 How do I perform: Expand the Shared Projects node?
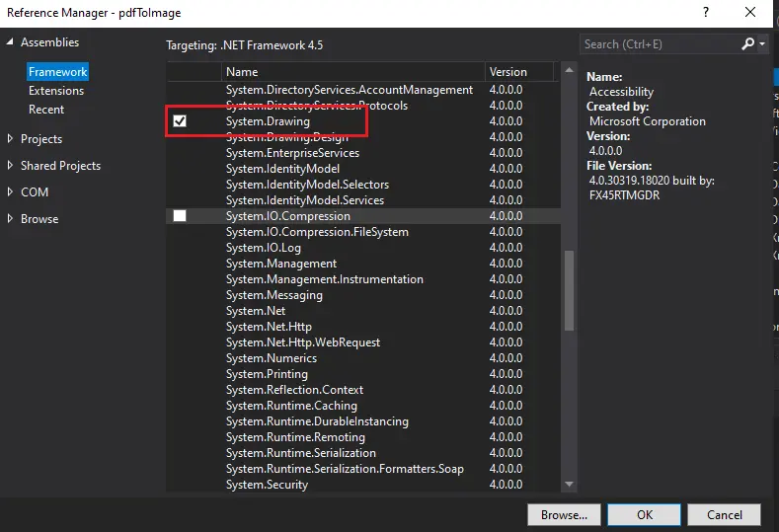10,165
